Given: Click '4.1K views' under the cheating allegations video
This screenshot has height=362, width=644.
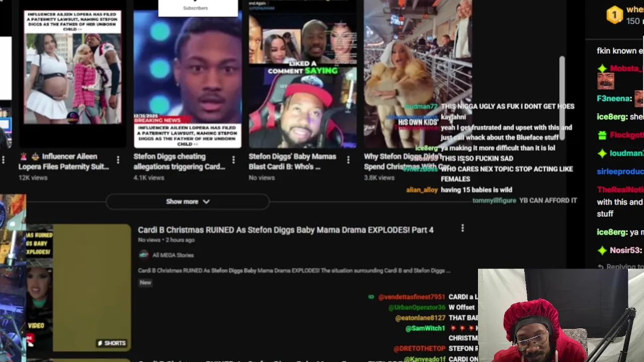Looking at the screenshot, I should pos(148,177).
